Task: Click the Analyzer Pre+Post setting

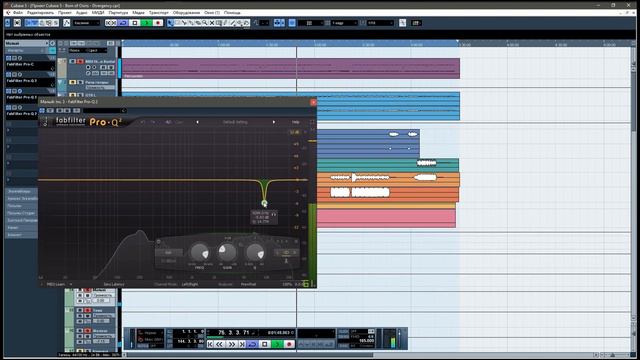Action: pyautogui.click(x=248, y=284)
